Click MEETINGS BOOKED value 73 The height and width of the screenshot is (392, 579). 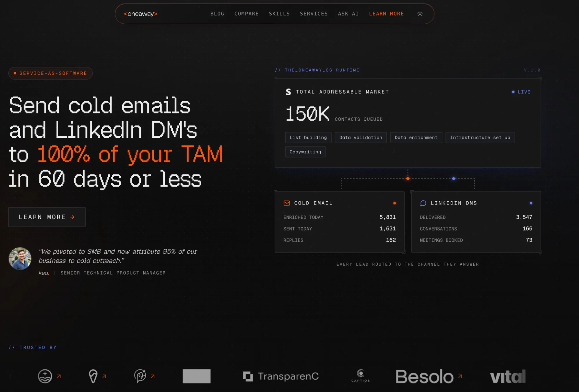529,240
